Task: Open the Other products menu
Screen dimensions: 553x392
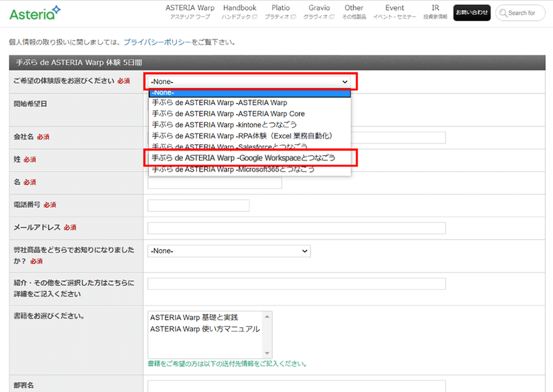Action: [x=354, y=12]
